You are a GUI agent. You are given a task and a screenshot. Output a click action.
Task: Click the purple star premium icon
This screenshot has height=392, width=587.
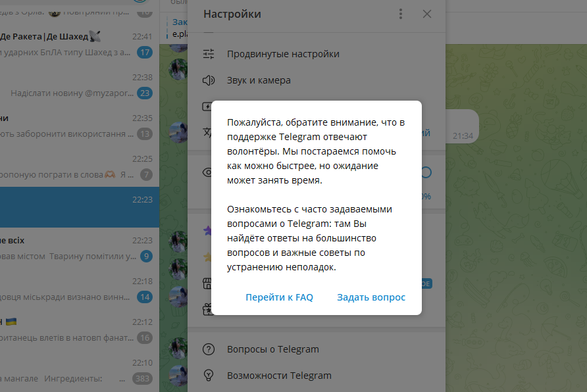tap(207, 230)
